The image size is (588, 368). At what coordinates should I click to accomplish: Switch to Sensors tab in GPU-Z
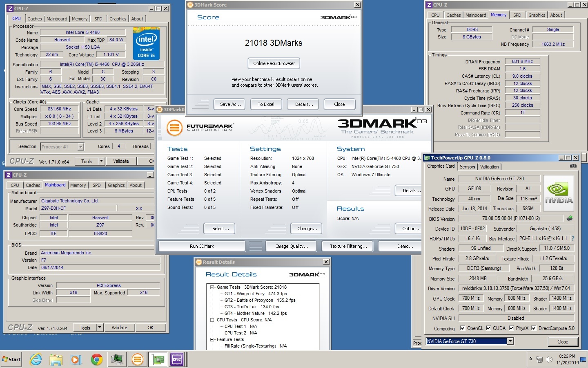[468, 167]
